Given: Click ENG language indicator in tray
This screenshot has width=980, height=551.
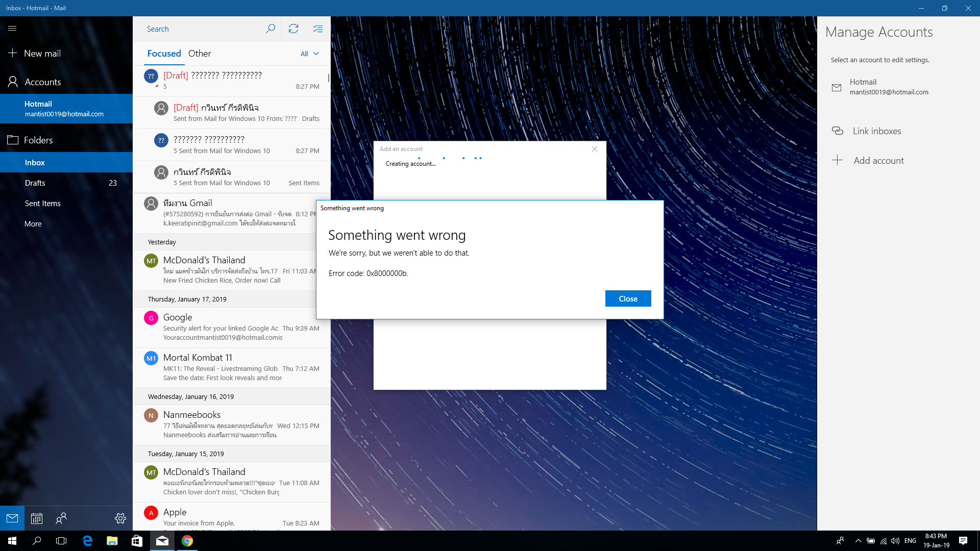Looking at the screenshot, I should pyautogui.click(x=910, y=541).
